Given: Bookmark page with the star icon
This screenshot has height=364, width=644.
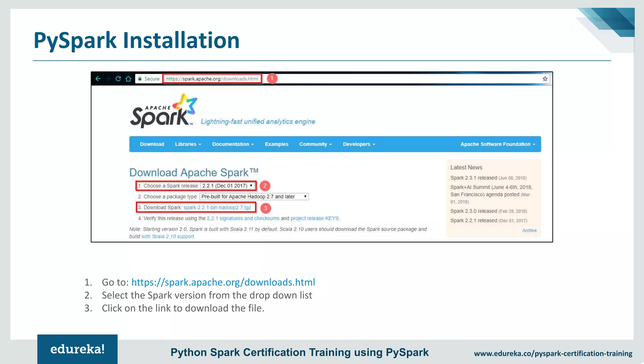Looking at the screenshot, I should pyautogui.click(x=545, y=79).
